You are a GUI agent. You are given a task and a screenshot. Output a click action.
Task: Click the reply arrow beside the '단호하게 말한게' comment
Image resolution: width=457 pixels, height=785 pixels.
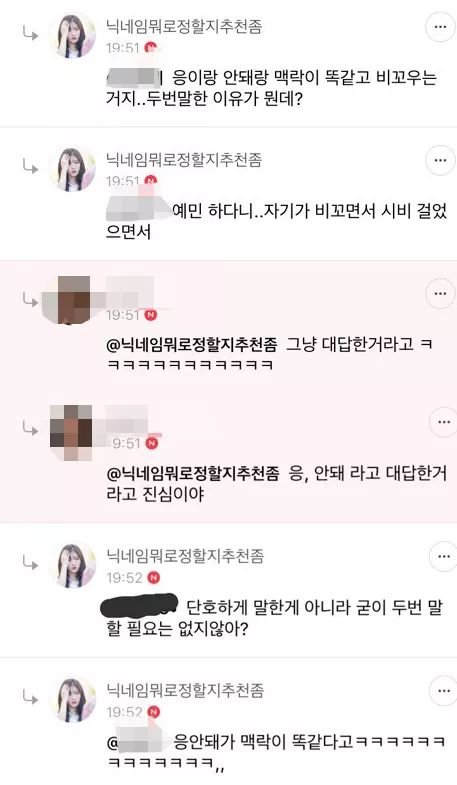(31, 564)
